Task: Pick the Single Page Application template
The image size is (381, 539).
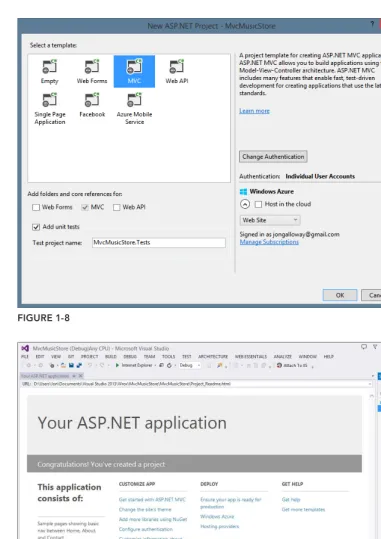Action: [50, 109]
